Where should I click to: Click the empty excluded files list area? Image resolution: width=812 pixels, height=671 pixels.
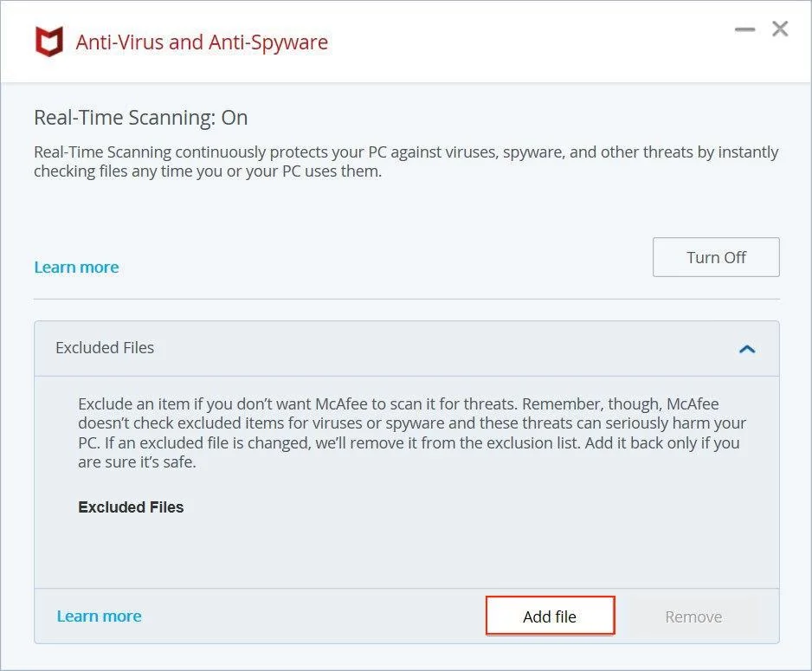click(407, 550)
